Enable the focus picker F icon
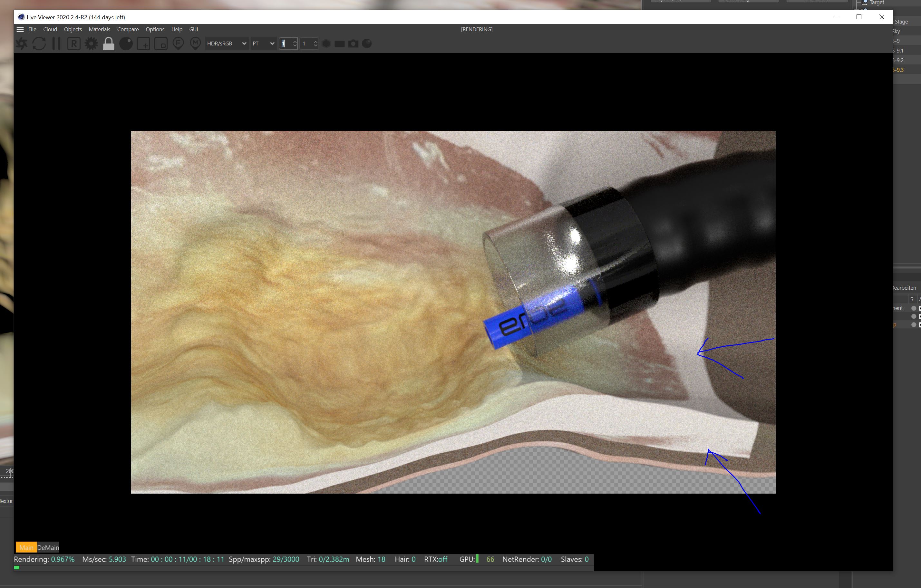 [178, 43]
